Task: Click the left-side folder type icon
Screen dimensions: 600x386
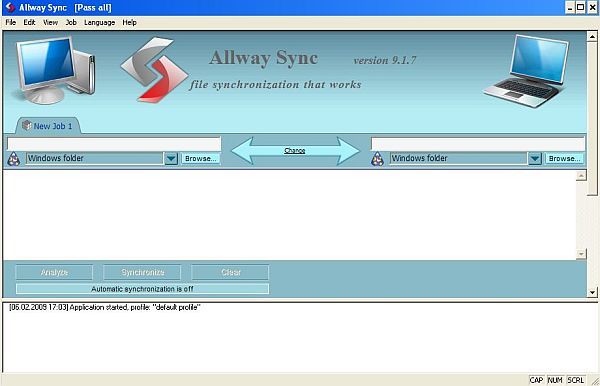Action: (14, 159)
